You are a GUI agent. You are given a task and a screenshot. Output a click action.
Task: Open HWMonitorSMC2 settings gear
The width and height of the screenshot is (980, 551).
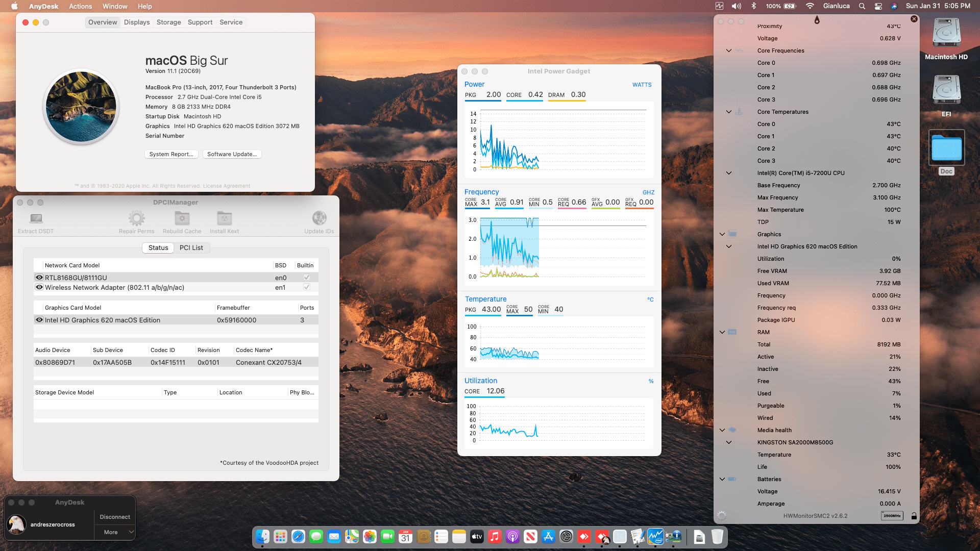(x=722, y=515)
